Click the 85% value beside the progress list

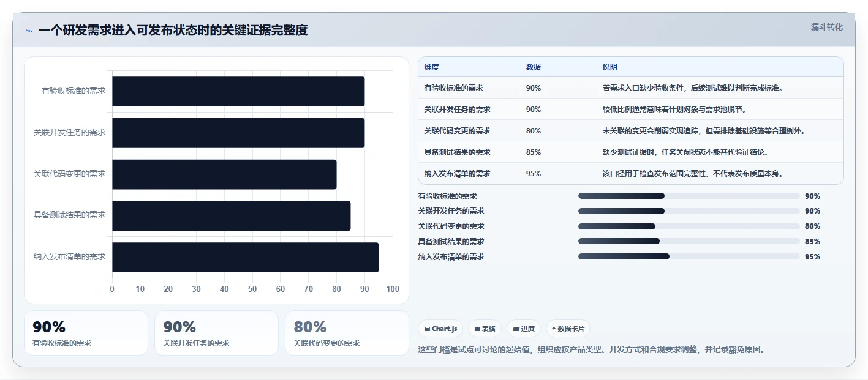pos(812,242)
